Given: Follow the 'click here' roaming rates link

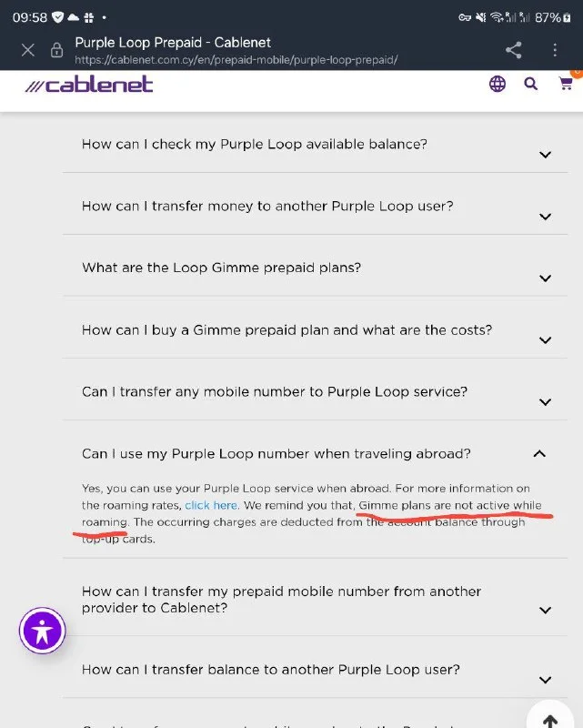Looking at the screenshot, I should click(211, 505).
